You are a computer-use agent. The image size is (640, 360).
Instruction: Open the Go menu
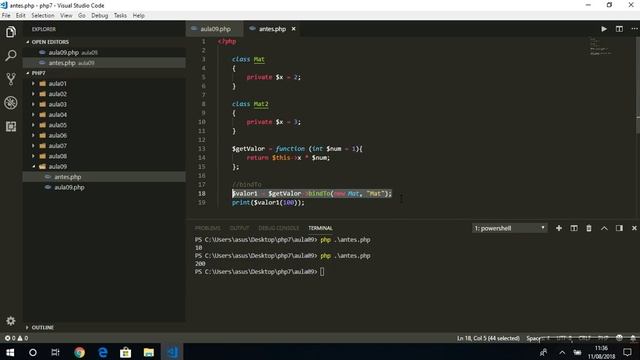tap(82, 16)
